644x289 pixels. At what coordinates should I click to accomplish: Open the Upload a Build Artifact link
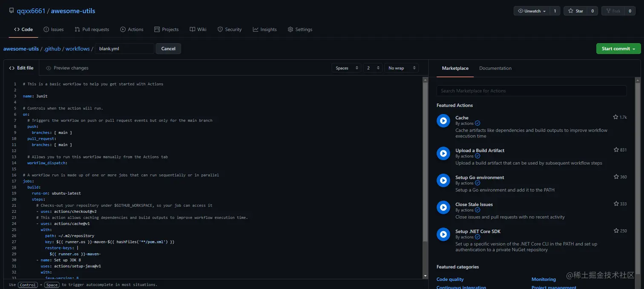point(480,150)
